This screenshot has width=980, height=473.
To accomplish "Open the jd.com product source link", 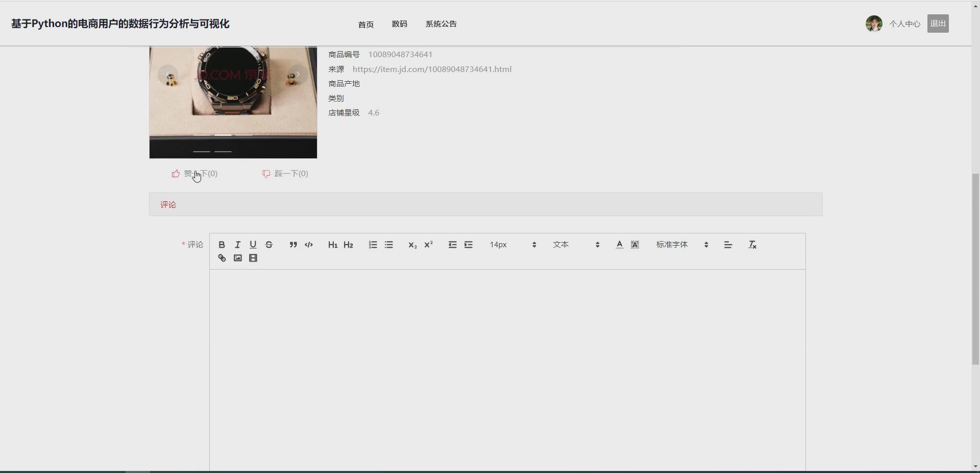I will pyautogui.click(x=432, y=69).
